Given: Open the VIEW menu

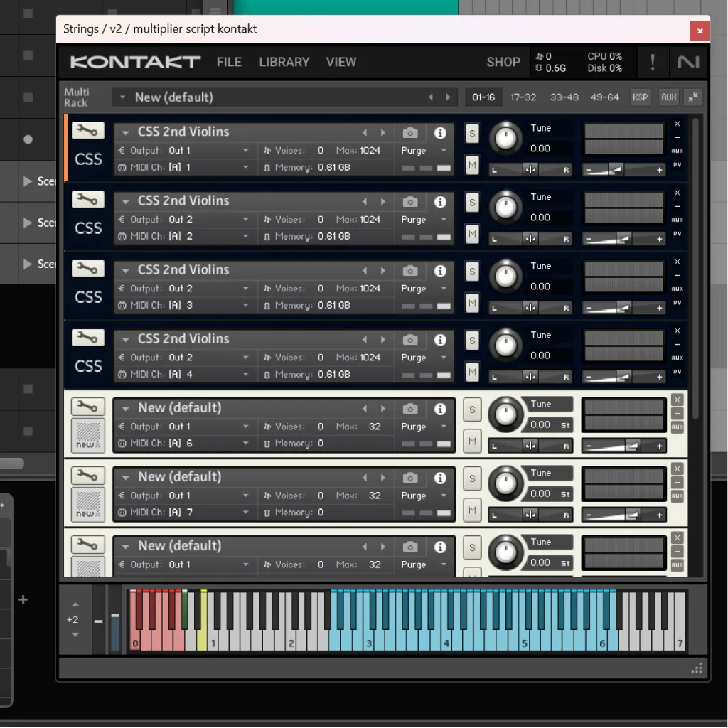Looking at the screenshot, I should pyautogui.click(x=341, y=62).
